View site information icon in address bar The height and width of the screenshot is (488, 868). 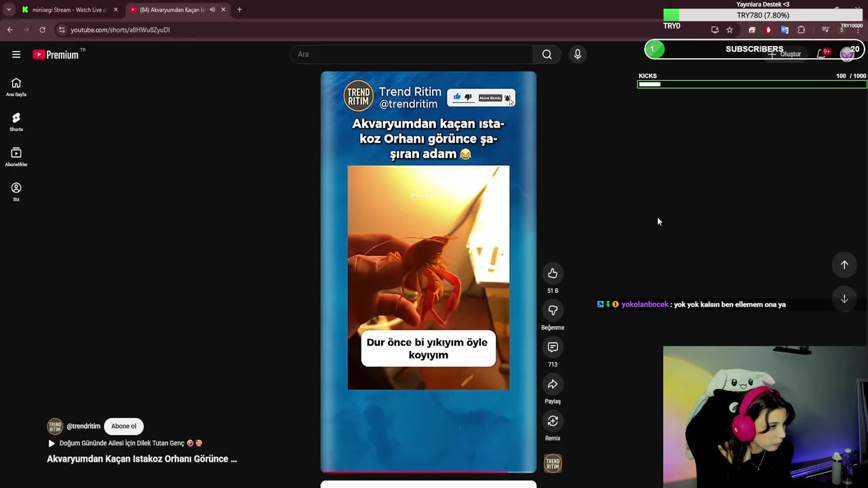click(62, 30)
